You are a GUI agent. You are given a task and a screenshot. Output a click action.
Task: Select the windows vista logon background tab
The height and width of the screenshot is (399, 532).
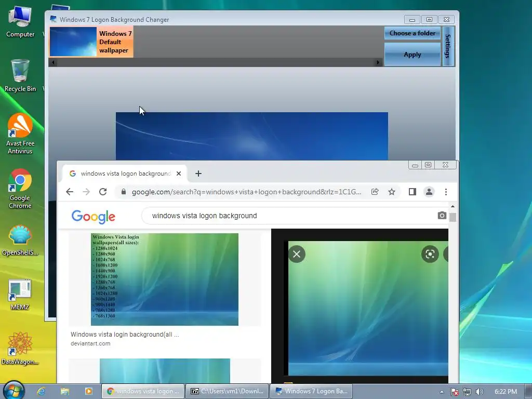coord(125,174)
